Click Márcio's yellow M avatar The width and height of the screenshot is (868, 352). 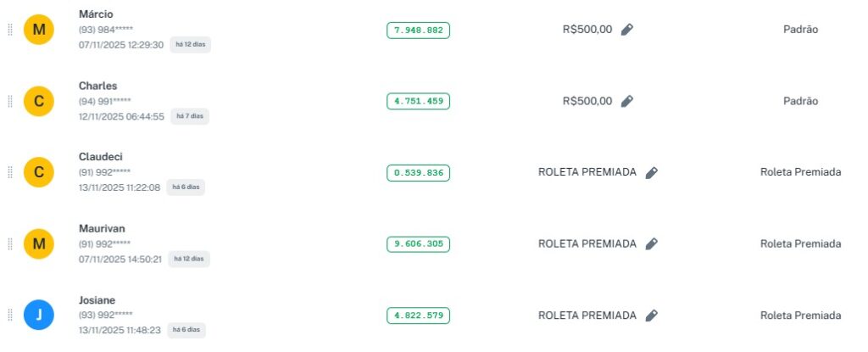pyautogui.click(x=38, y=30)
